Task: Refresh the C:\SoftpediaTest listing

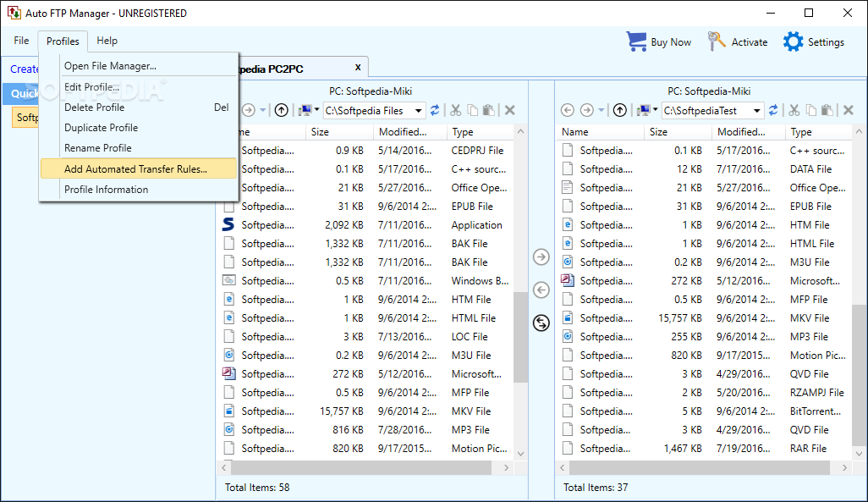Action: click(773, 110)
